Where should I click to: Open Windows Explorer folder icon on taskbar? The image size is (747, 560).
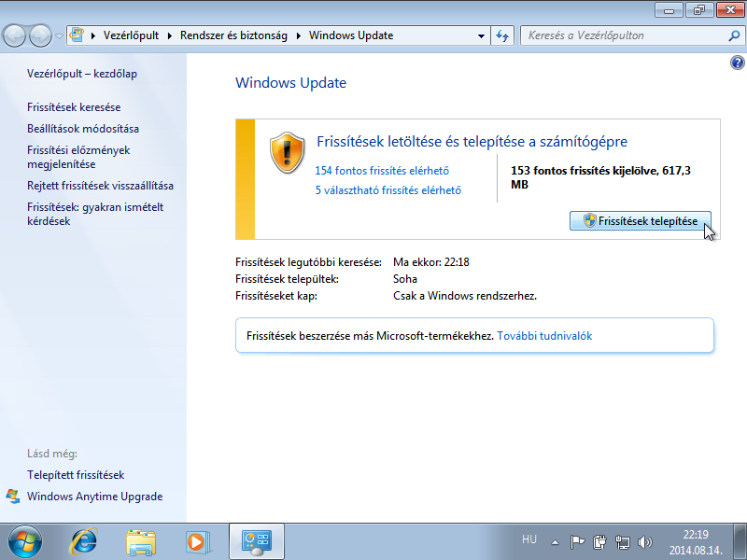coord(141,542)
